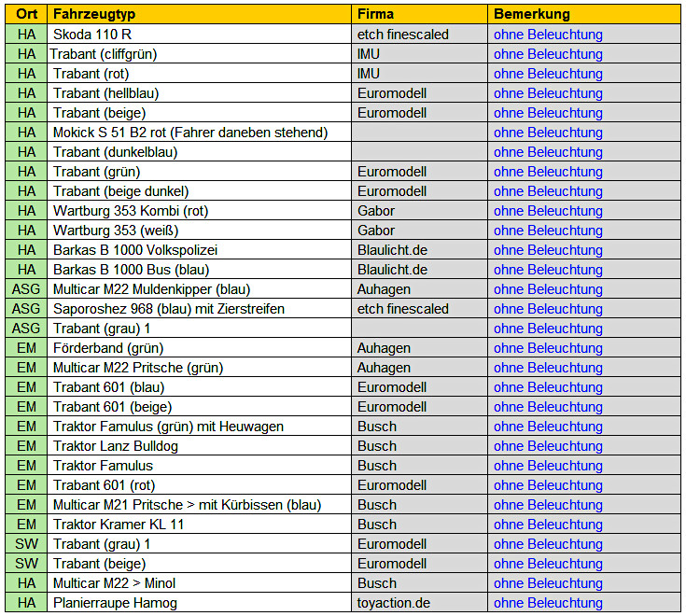Select the 'Traktor Lanz Bulldog' cell
This screenshot has width=686, height=616.
(199, 446)
